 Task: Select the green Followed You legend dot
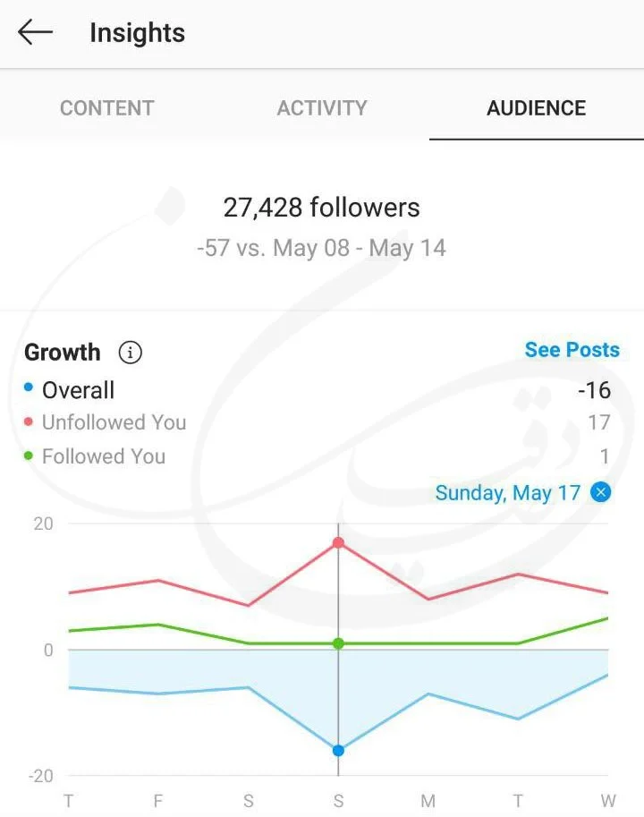[29, 455]
